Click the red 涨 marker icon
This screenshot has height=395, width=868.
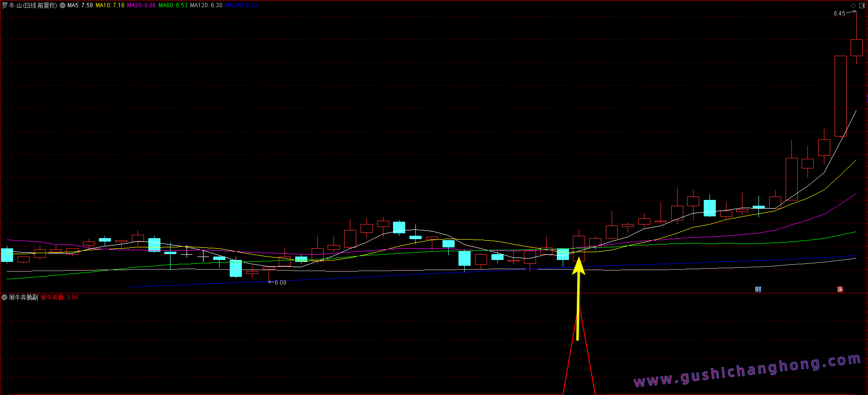[840, 289]
